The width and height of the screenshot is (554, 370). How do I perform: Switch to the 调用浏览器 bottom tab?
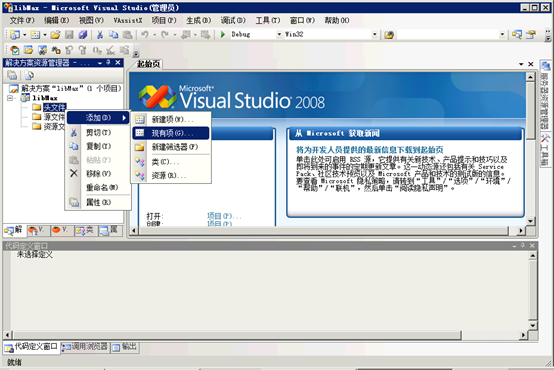coord(85,347)
